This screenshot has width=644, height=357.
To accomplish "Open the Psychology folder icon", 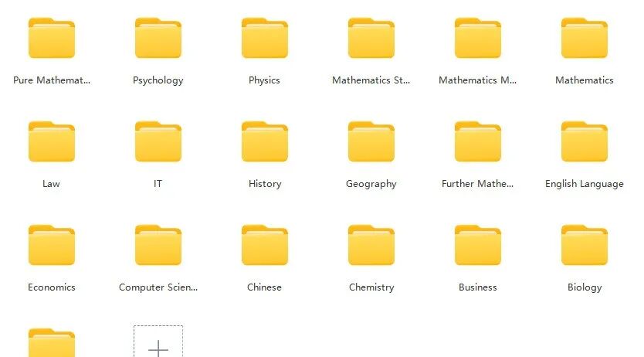I will [158, 38].
